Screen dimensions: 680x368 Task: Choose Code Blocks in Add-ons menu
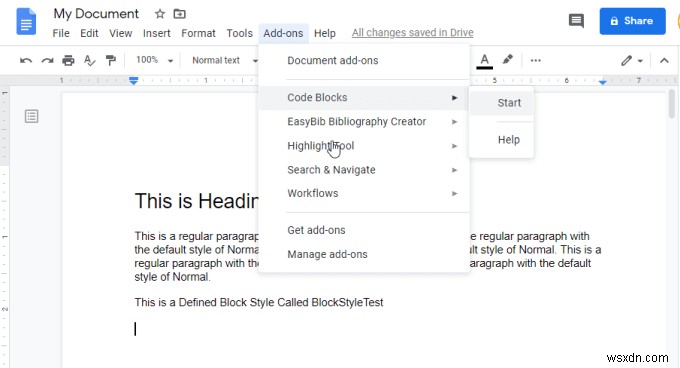(364, 98)
